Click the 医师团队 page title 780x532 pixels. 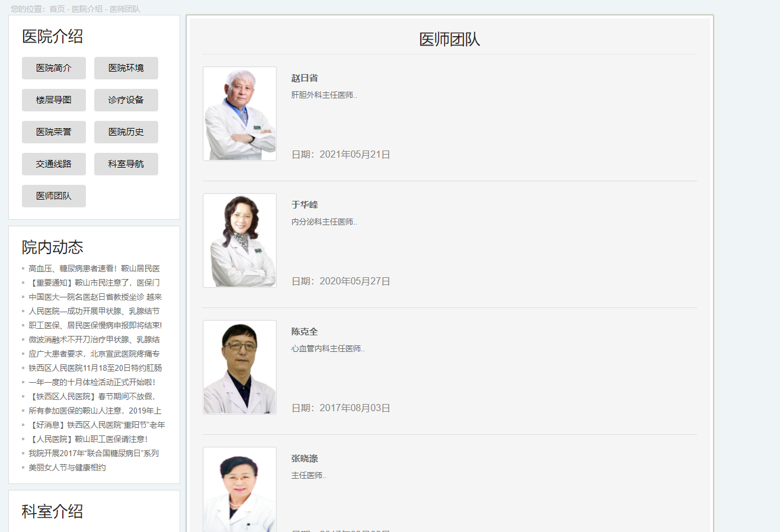pos(449,39)
